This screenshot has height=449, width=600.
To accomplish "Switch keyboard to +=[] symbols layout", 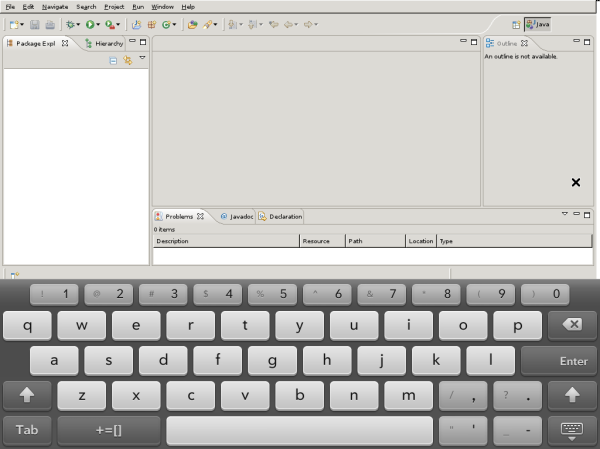I will (x=109, y=430).
